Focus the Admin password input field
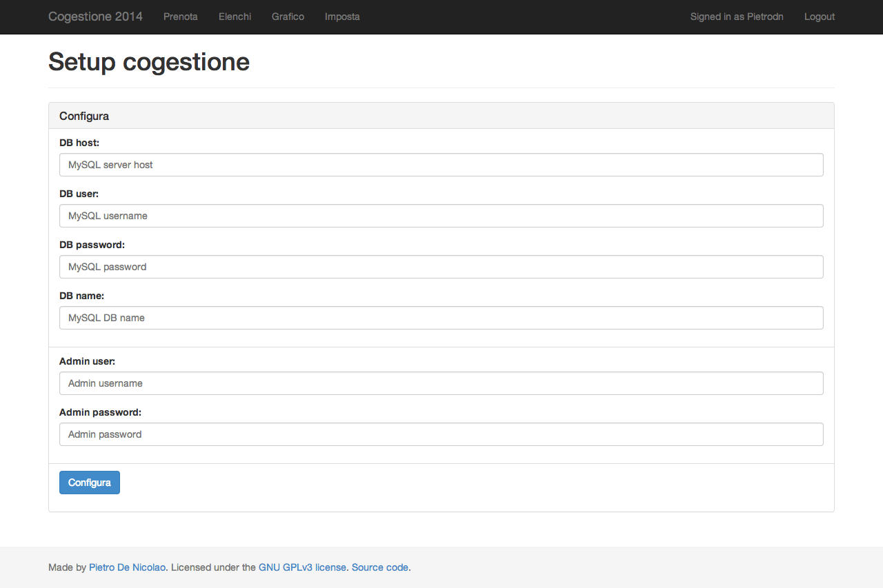Screen dimensions: 883x588 pos(441,434)
